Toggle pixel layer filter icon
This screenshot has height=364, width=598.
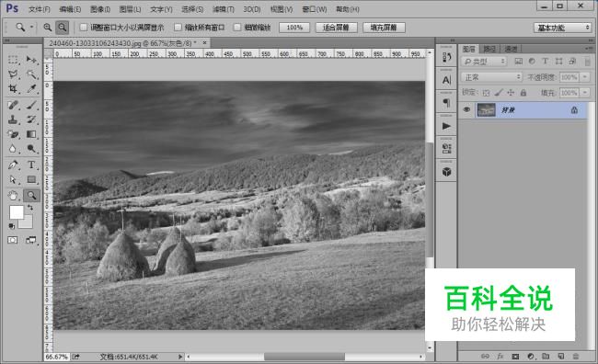click(x=519, y=61)
